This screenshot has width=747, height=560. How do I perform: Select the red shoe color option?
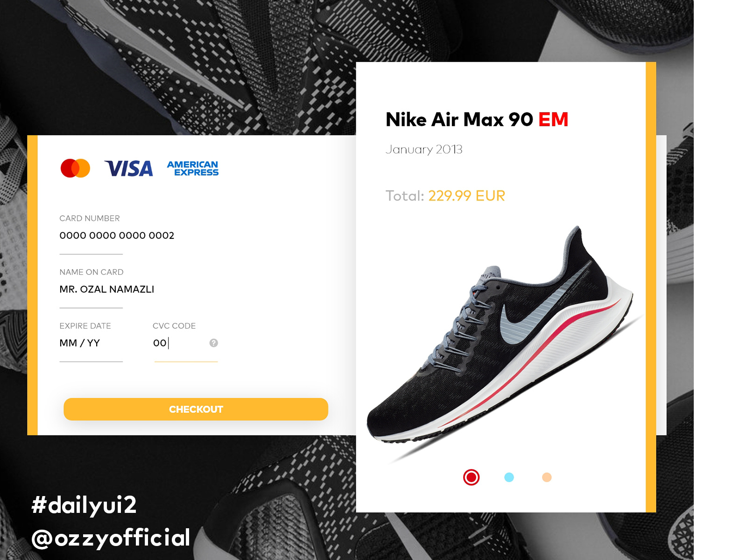pyautogui.click(x=471, y=477)
